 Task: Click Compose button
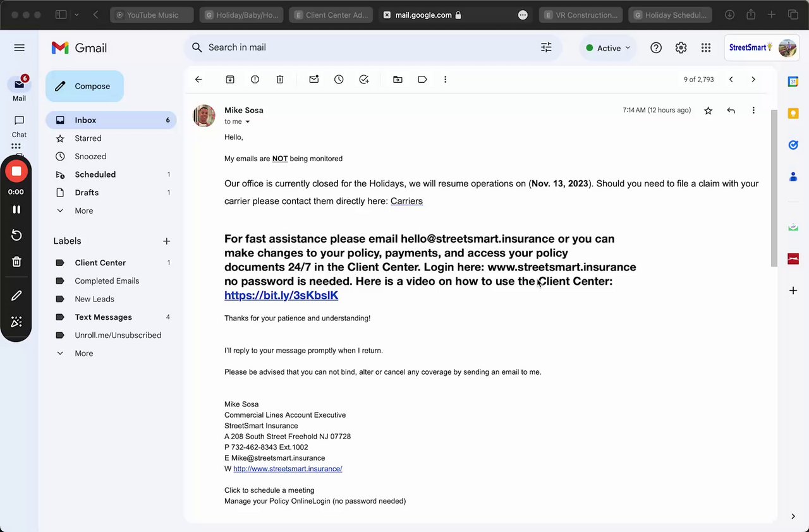[85, 87]
